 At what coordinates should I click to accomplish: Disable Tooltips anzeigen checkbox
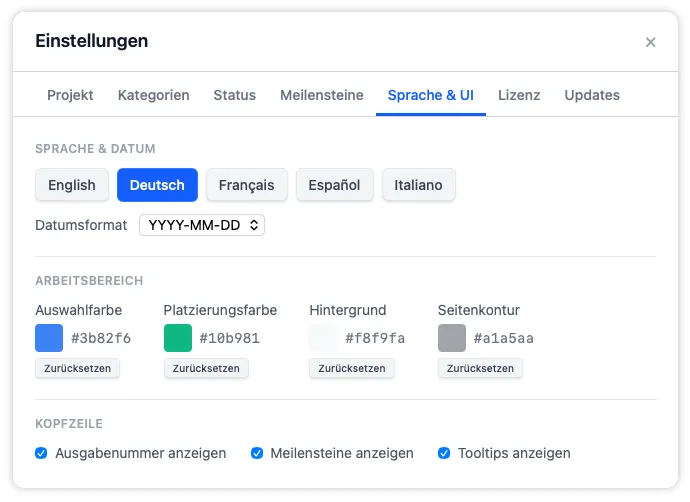pos(444,453)
